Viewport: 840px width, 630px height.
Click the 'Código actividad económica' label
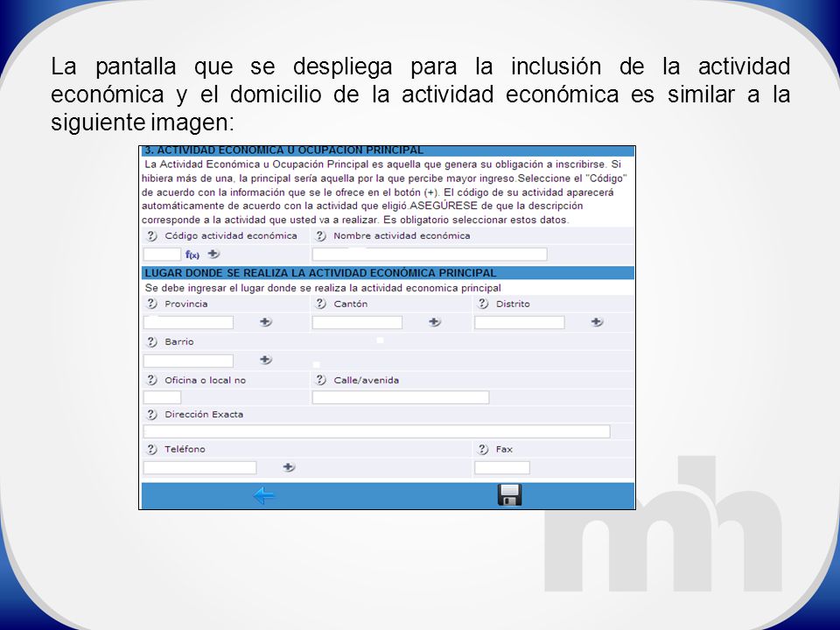tap(231, 235)
